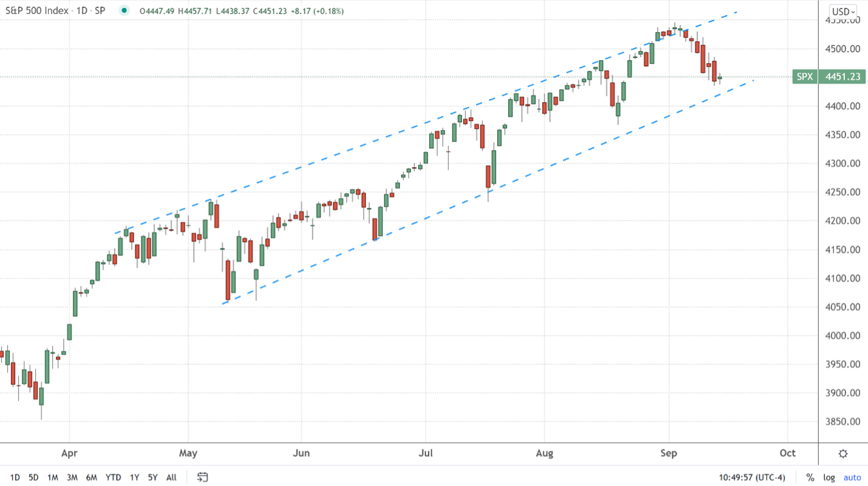Open the go to date calendar icon
This screenshot has height=486, width=868.
click(x=203, y=477)
